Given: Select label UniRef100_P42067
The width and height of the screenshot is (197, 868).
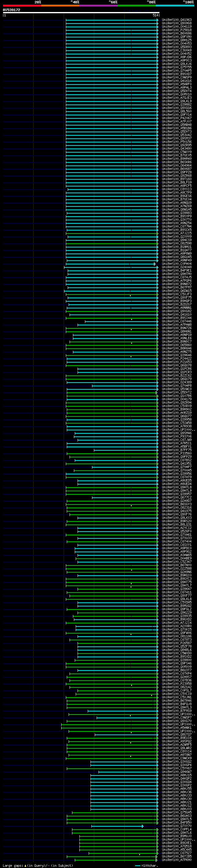Looking at the screenshot, I should click(176, 118).
